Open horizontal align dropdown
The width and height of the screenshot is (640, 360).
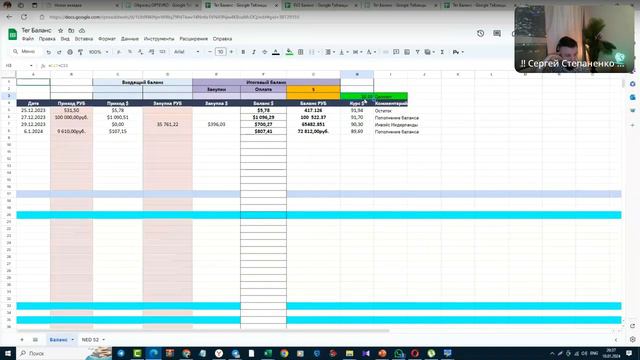pyautogui.click(x=329, y=52)
